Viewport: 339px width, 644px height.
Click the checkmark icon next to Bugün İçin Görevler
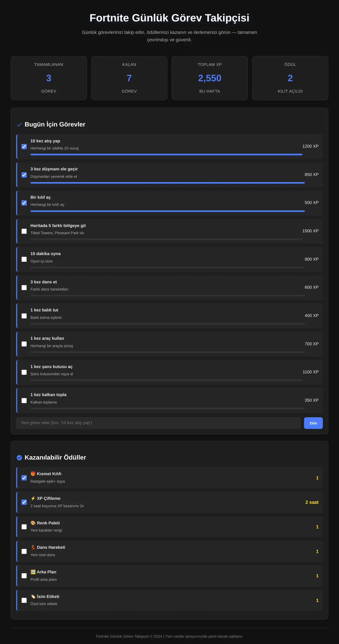pos(19,124)
